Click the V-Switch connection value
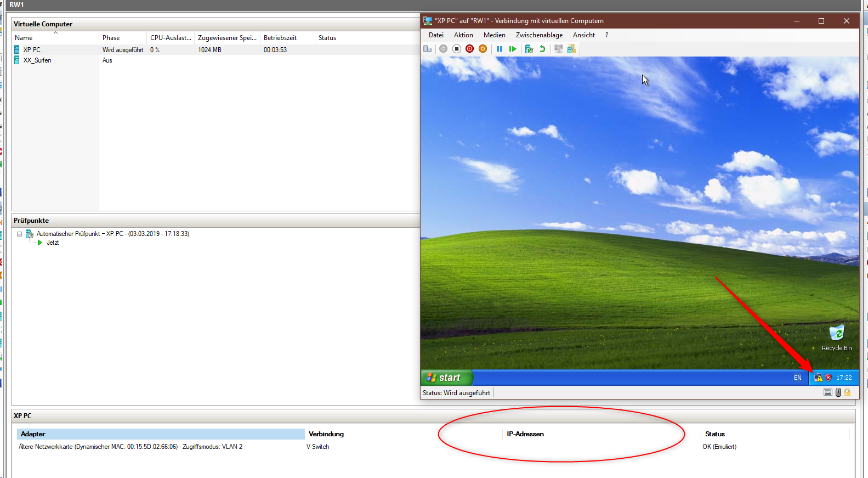 [x=318, y=447]
